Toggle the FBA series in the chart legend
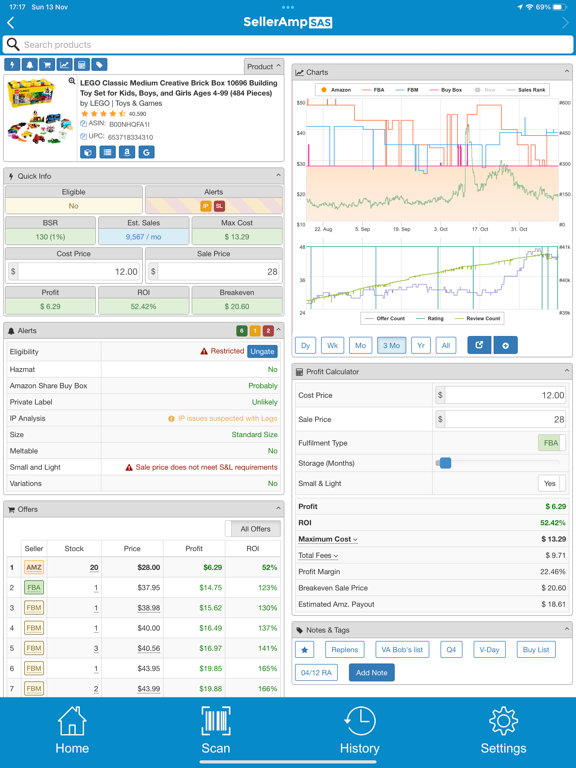The image size is (576, 768). [373, 90]
